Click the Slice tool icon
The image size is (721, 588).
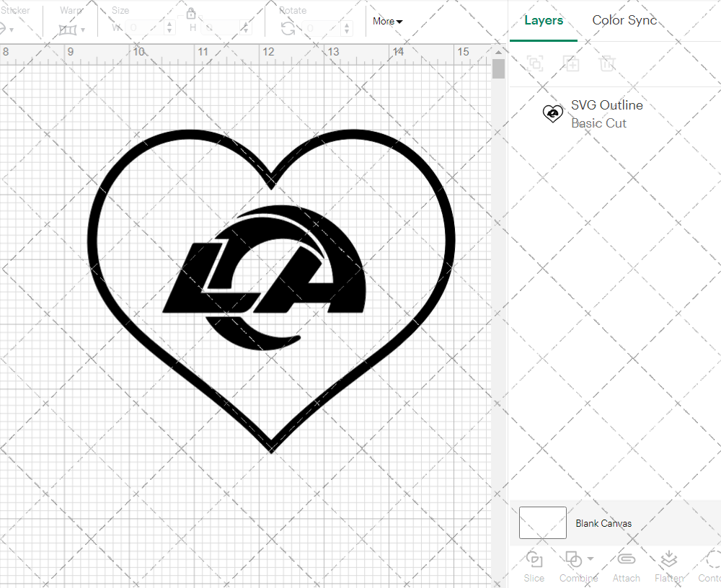coord(534,559)
